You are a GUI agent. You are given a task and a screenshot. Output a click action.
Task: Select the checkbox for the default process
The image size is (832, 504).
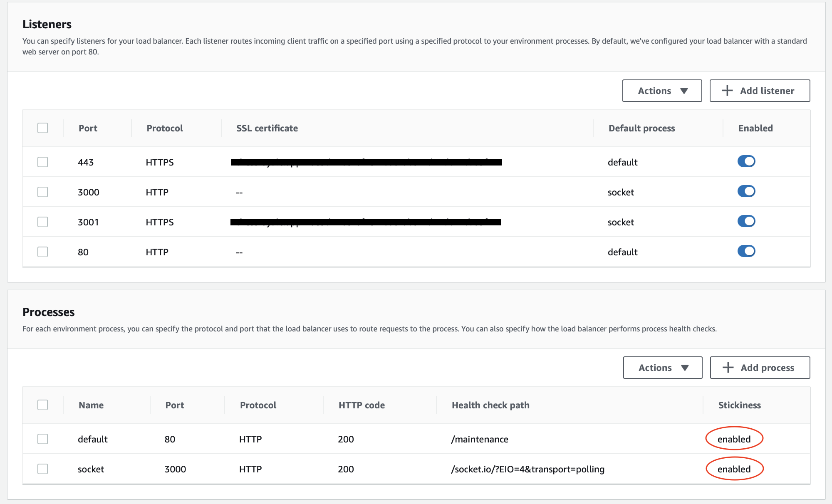[43, 438]
